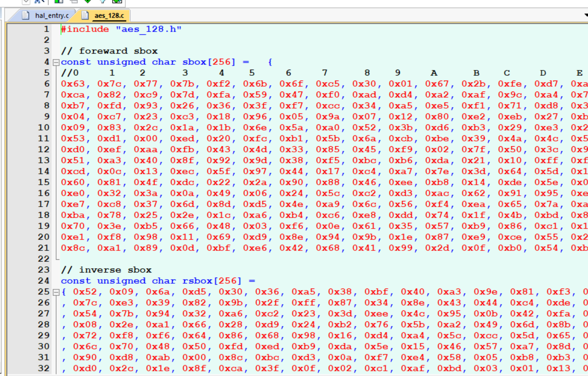The height and width of the screenshot is (376, 588).
Task: Click column header 'D' on line 5
Action: click(543, 73)
